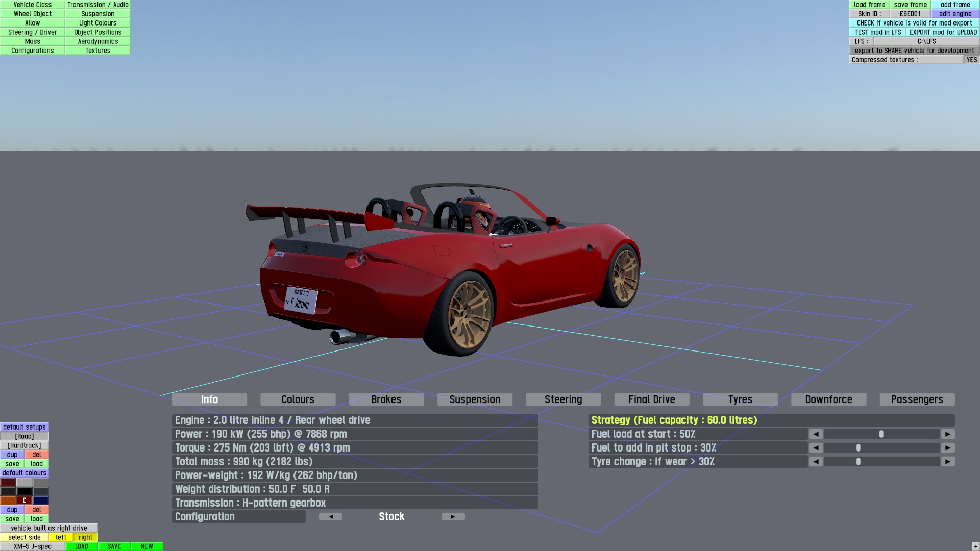The width and height of the screenshot is (980, 551).
Task: Decrease fuel load at start arrow
Action: [816, 434]
